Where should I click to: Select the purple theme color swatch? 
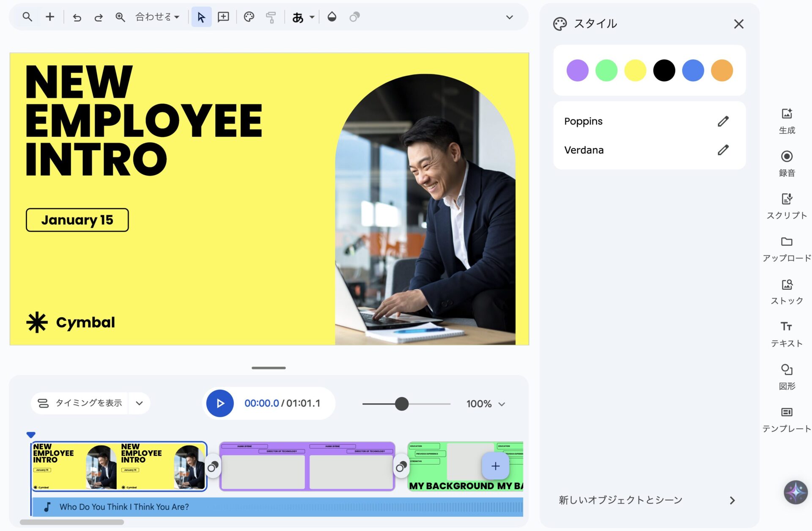pyautogui.click(x=577, y=70)
